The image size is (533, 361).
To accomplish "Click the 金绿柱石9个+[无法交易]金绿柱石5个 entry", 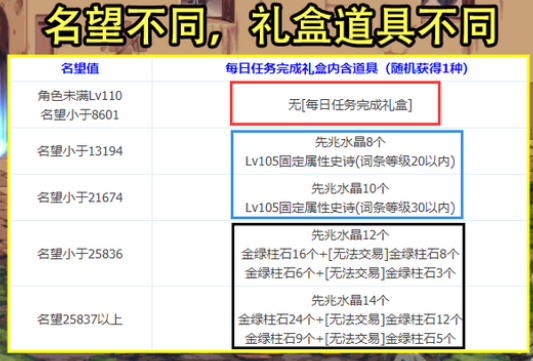I will click(x=350, y=339).
